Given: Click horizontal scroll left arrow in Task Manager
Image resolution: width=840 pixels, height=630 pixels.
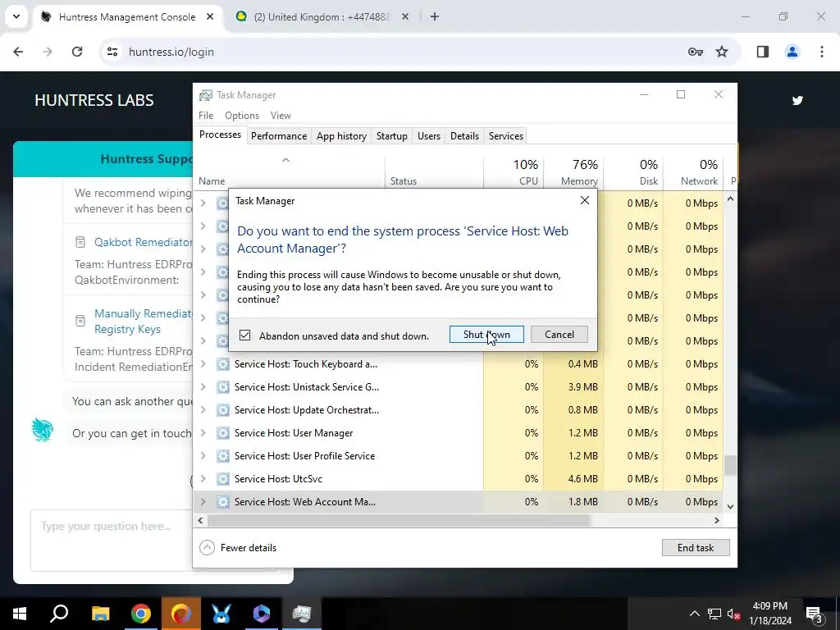Looking at the screenshot, I should 200,520.
